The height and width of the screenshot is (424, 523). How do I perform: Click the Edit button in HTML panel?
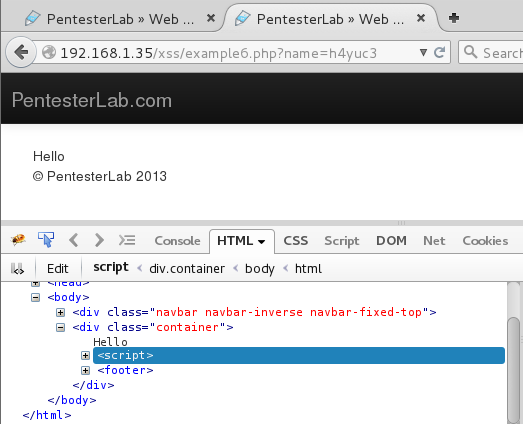point(57,269)
